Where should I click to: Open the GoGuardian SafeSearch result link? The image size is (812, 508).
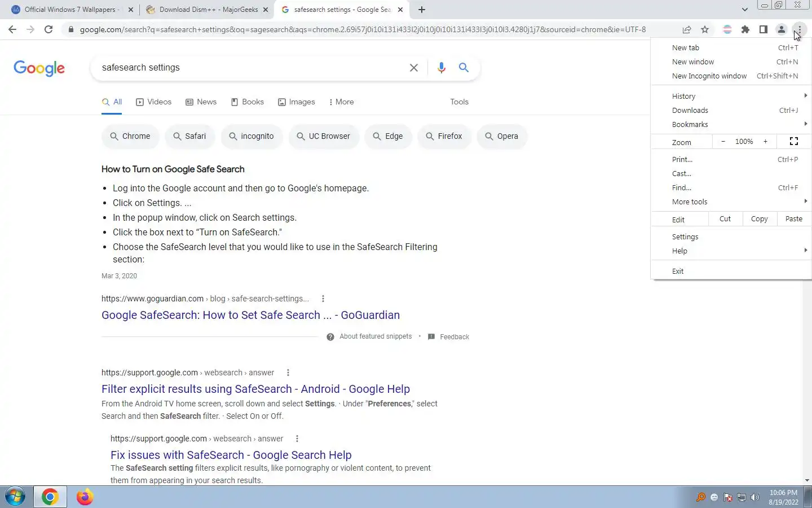coord(250,316)
